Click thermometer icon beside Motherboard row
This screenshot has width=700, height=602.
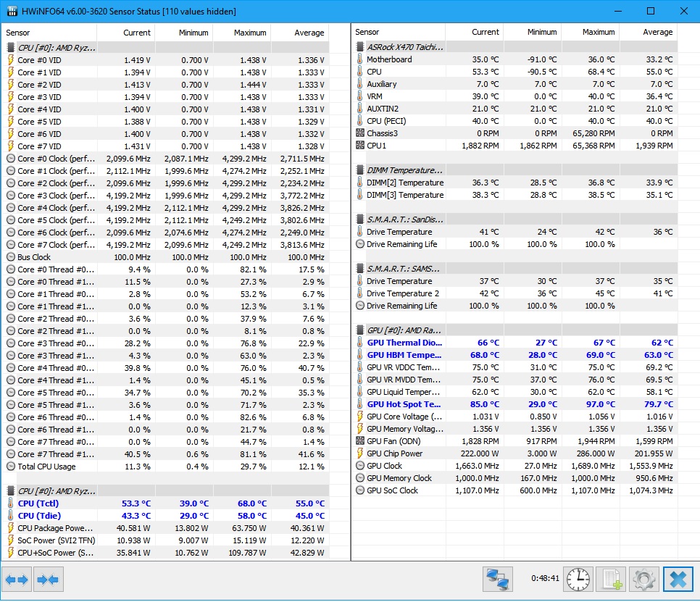point(360,59)
